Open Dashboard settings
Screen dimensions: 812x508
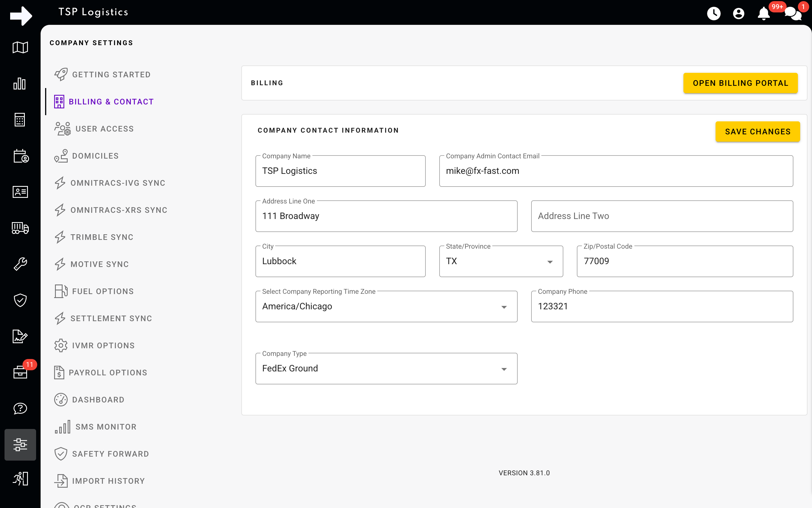point(98,400)
